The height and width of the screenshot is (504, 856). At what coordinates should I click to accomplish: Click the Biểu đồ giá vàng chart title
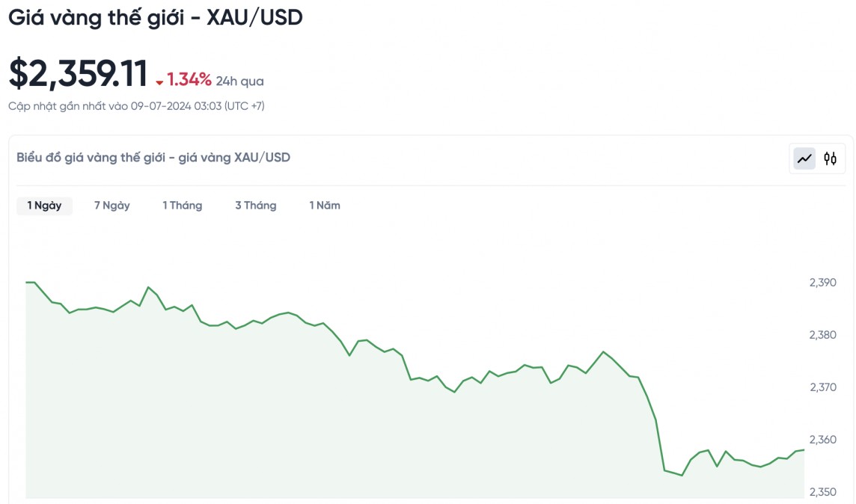click(153, 158)
